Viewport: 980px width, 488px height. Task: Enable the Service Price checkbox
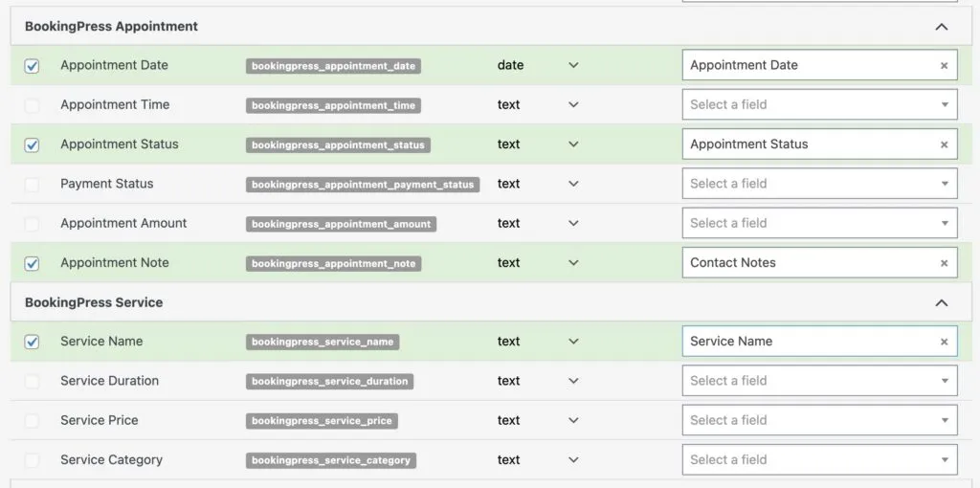[x=32, y=421]
